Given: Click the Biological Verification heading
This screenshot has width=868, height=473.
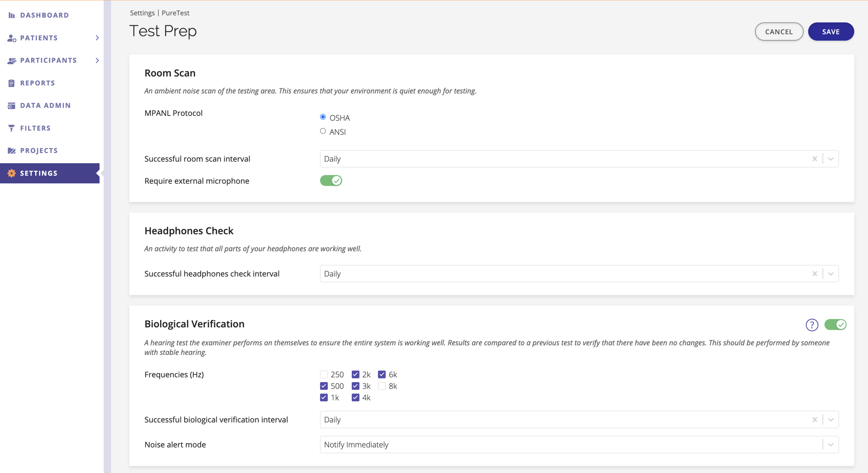Looking at the screenshot, I should coord(194,324).
